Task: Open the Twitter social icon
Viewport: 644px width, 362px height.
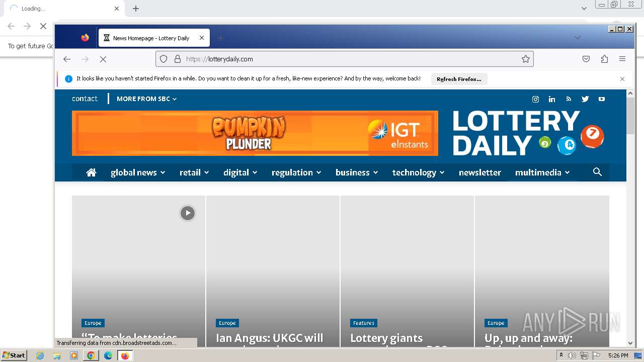Action: (585, 99)
